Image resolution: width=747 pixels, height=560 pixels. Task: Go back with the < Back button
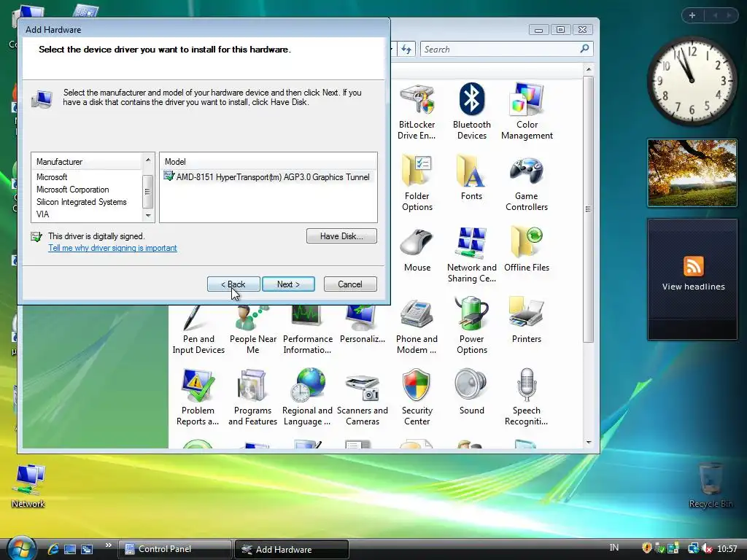click(x=233, y=284)
